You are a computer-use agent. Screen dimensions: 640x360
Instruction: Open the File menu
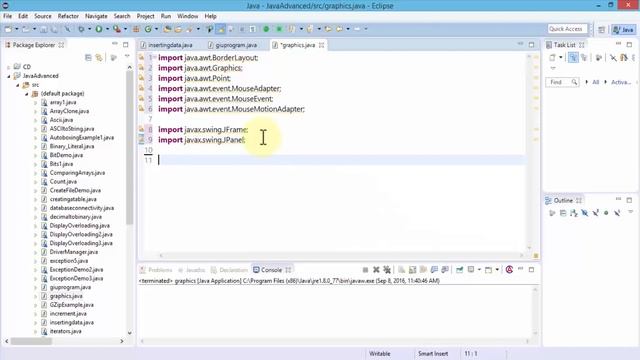(7, 16)
